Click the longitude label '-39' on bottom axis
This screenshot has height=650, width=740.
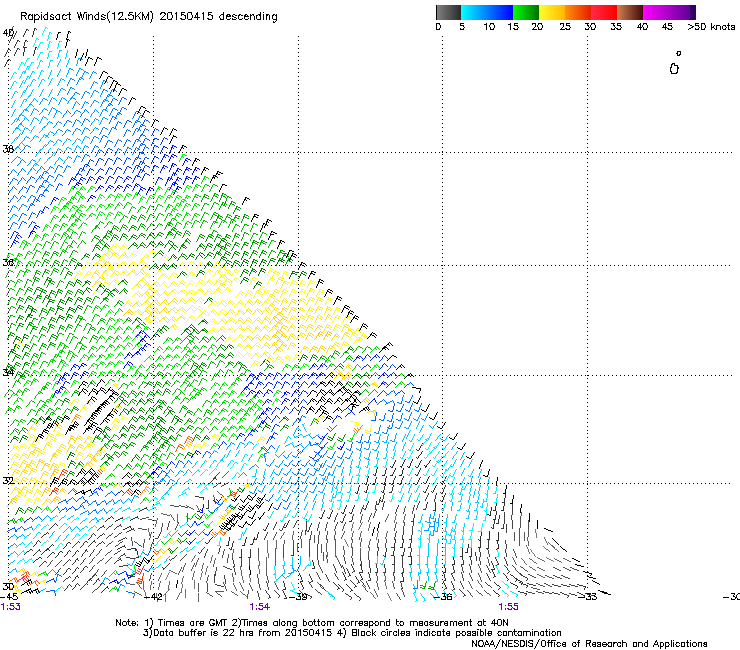298,597
